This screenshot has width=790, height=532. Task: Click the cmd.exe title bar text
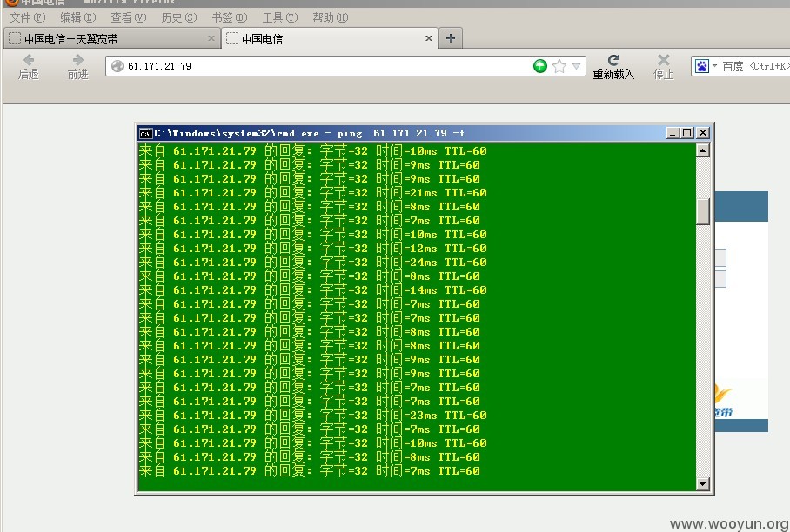(x=310, y=133)
